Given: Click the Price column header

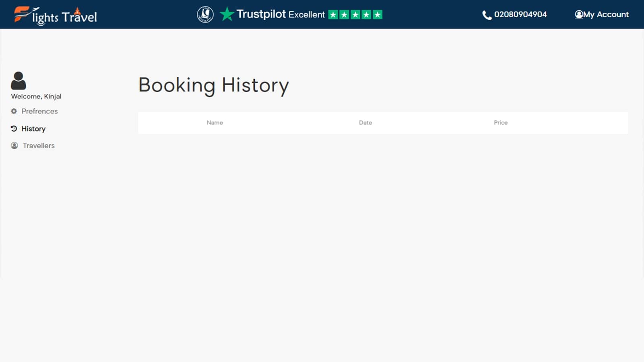Looking at the screenshot, I should (500, 123).
